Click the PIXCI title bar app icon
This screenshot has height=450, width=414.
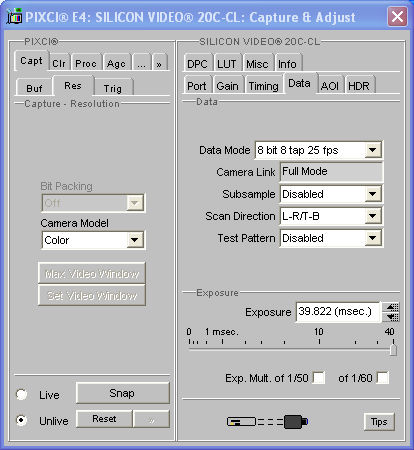pos(14,17)
